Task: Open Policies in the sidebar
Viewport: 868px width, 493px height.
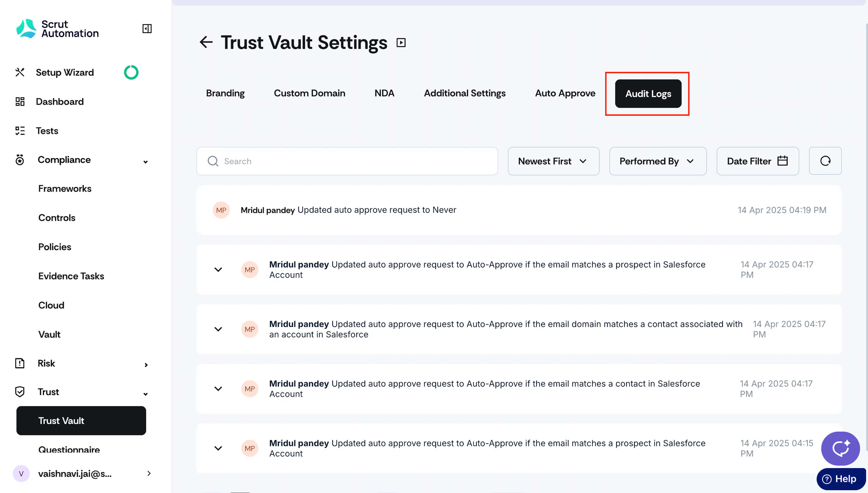Action: pos(54,247)
